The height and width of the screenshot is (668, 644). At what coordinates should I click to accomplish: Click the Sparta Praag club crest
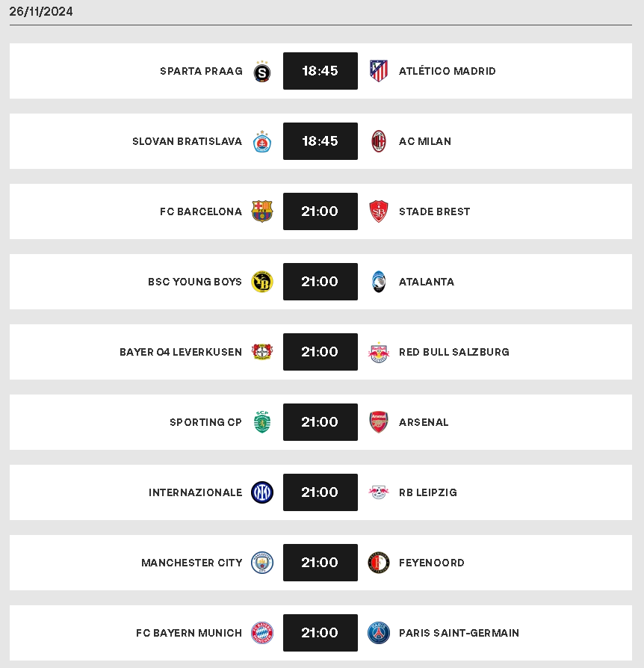(x=262, y=71)
